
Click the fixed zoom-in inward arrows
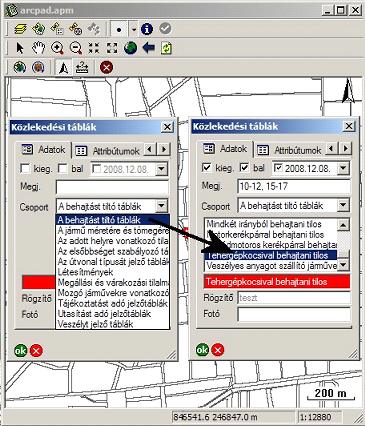94,48
